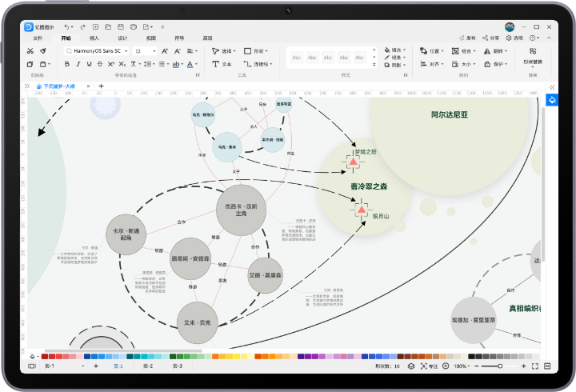The height and width of the screenshot is (392, 576).
Task: Click the 发布 publish button
Action: (x=467, y=38)
